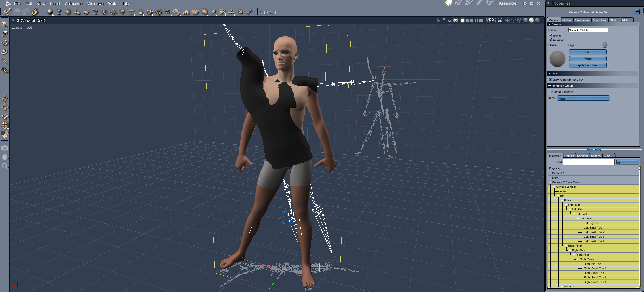This screenshot has height=292, width=644.
Task: Collapse the Animation Group section
Action: (550, 86)
